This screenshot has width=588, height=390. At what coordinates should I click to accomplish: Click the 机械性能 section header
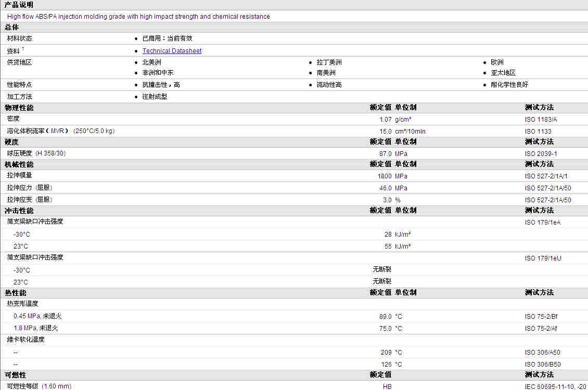coord(19,164)
